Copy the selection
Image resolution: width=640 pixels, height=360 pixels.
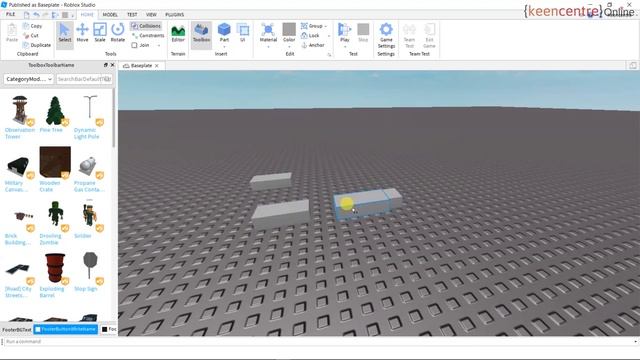[x=33, y=26]
